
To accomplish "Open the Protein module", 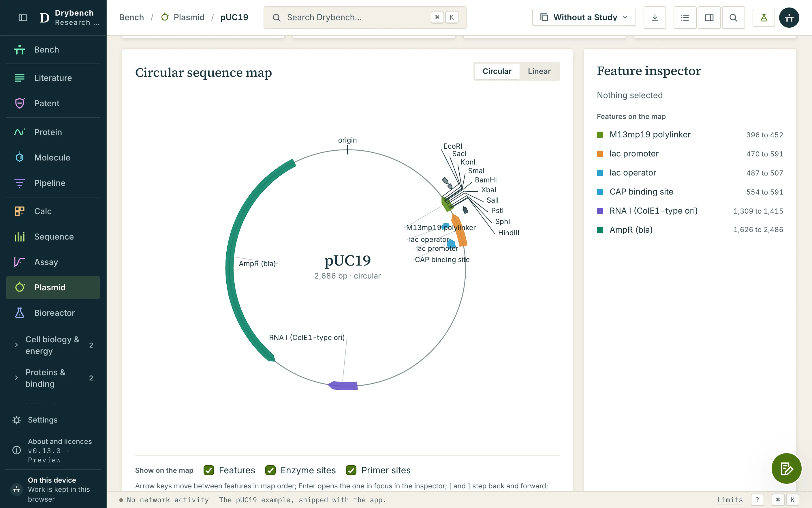I will 53,132.
